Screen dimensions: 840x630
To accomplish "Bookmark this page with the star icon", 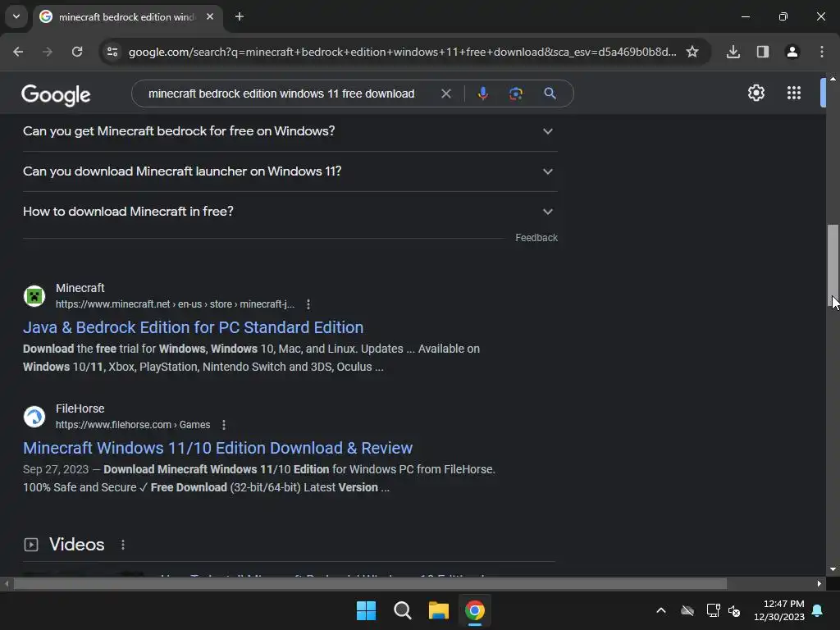I will [692, 52].
